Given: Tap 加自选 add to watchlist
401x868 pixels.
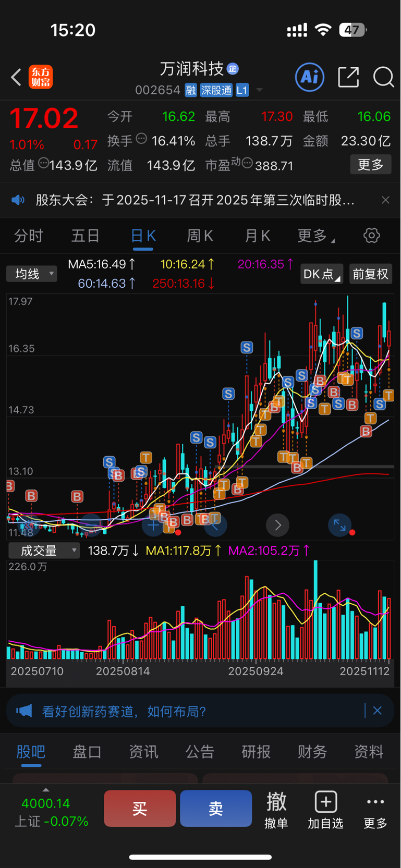Looking at the screenshot, I should pos(325,809).
